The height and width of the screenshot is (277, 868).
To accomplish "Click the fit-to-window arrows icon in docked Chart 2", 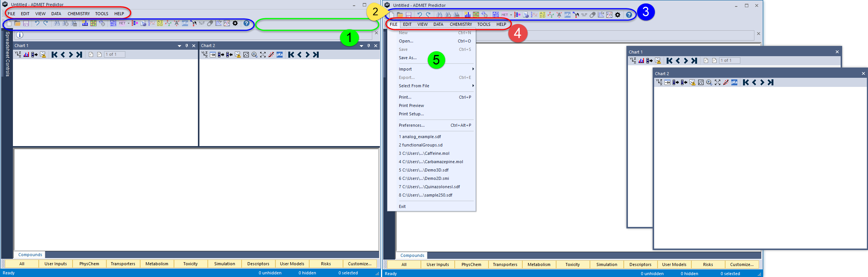I will tap(262, 55).
